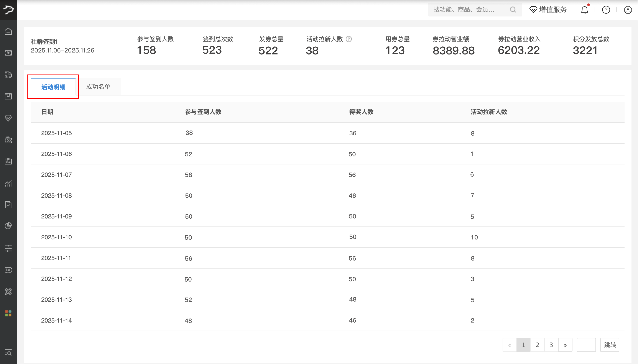Image resolution: width=638 pixels, height=364 pixels.
Task: Click the yen money sidebar icon
Action: [8, 53]
